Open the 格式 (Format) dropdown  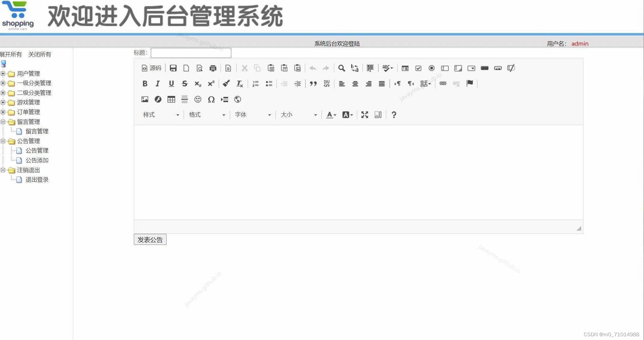point(207,115)
